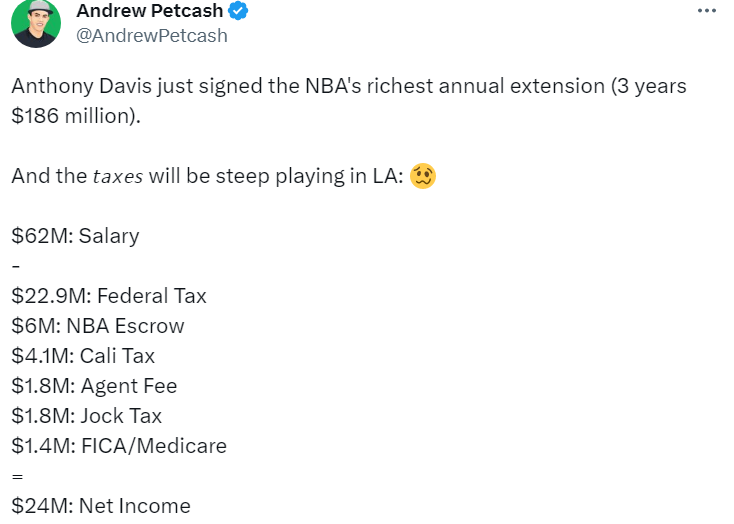734x524 pixels.
Task: Click the "$22.9M: Federal Tax" line
Action: pyautogui.click(x=109, y=296)
